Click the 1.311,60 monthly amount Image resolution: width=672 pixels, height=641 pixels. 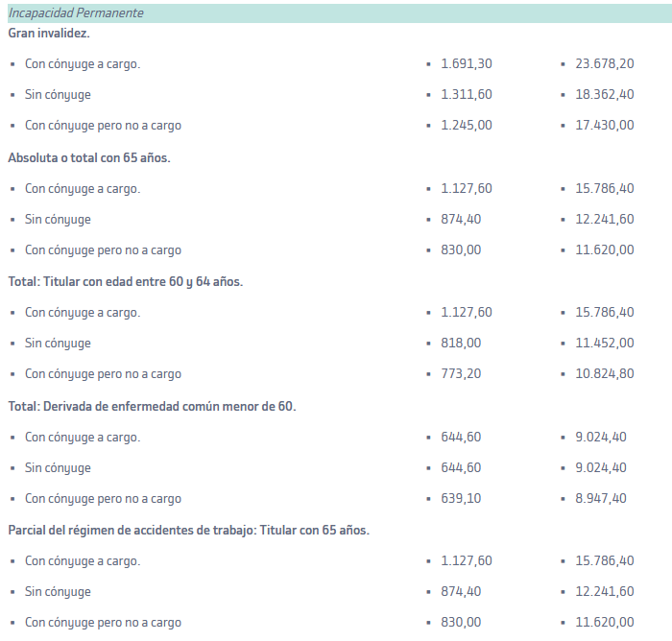pyautogui.click(x=467, y=95)
